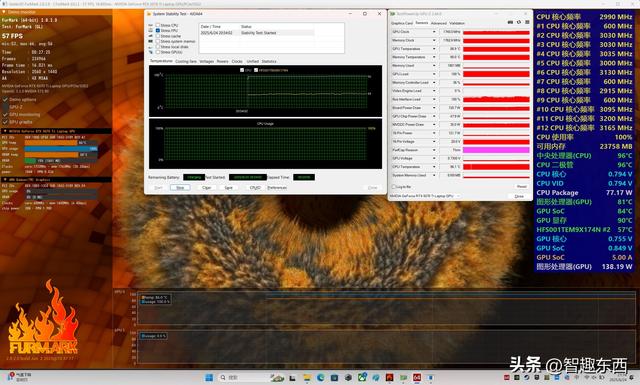Open Graphics Card tab in GPU-Z
The height and width of the screenshot is (385, 640).
402,23
